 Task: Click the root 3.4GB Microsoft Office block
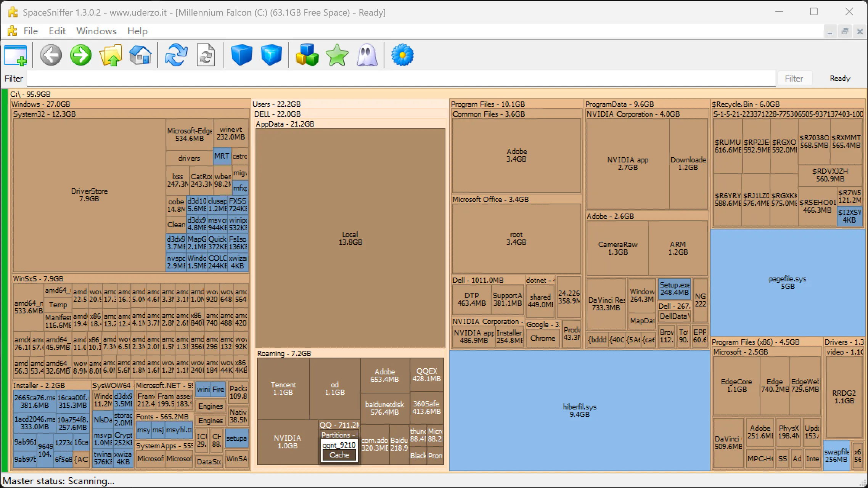pyautogui.click(x=516, y=238)
